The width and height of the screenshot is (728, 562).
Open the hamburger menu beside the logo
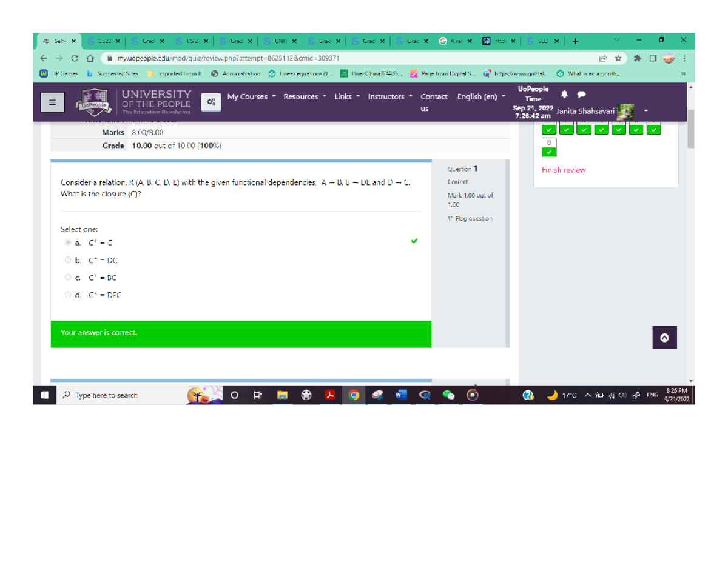(52, 101)
